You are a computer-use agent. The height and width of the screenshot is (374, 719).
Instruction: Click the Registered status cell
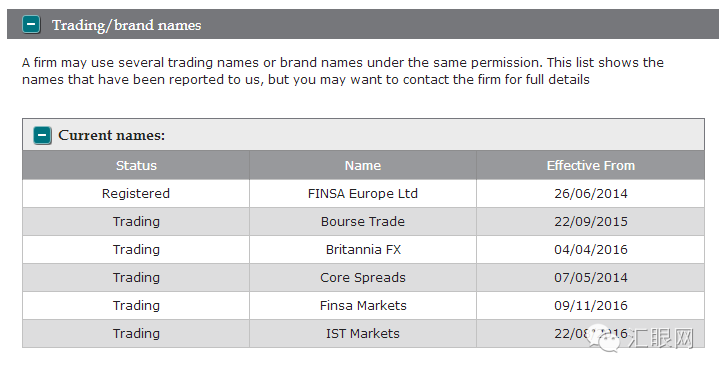pyautogui.click(x=136, y=193)
